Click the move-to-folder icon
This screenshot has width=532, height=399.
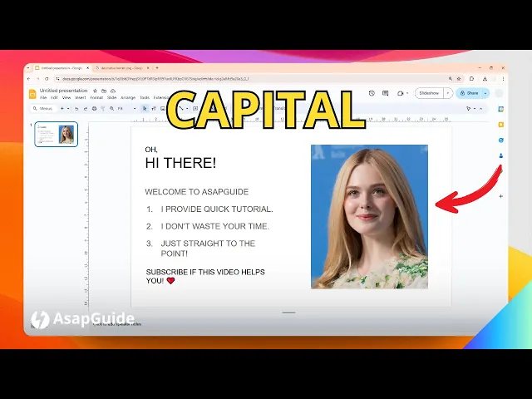click(x=104, y=91)
